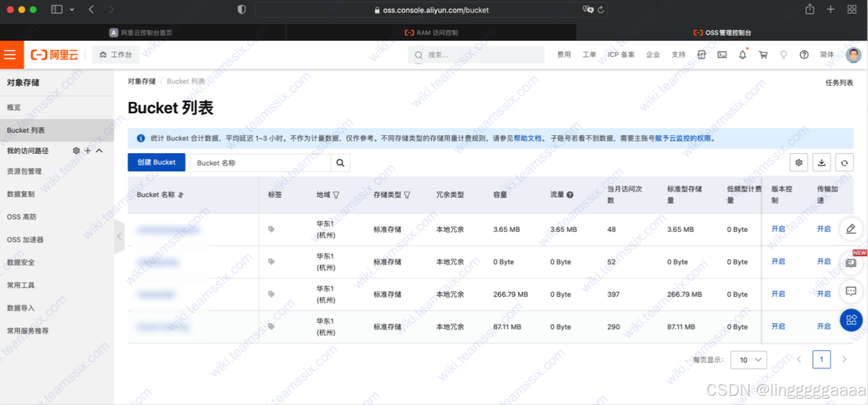The width and height of the screenshot is (868, 405).
Task: Collapse sidebar using the left arrow handle
Action: point(119,236)
